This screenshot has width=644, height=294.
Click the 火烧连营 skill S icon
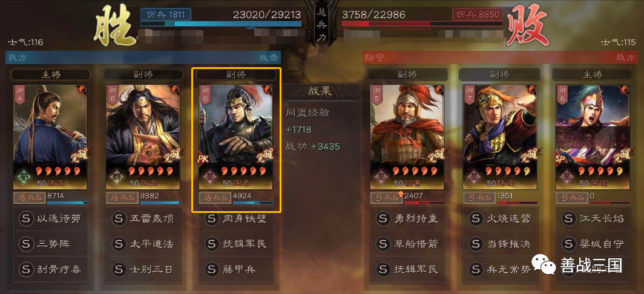tap(476, 218)
